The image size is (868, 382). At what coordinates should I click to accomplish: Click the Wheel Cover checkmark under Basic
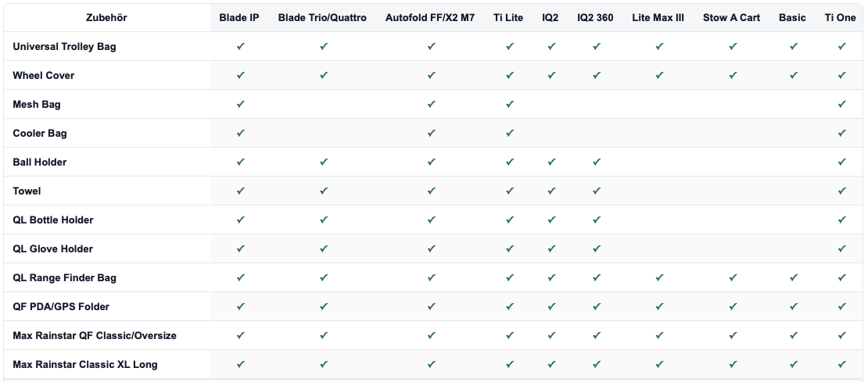pyautogui.click(x=794, y=75)
